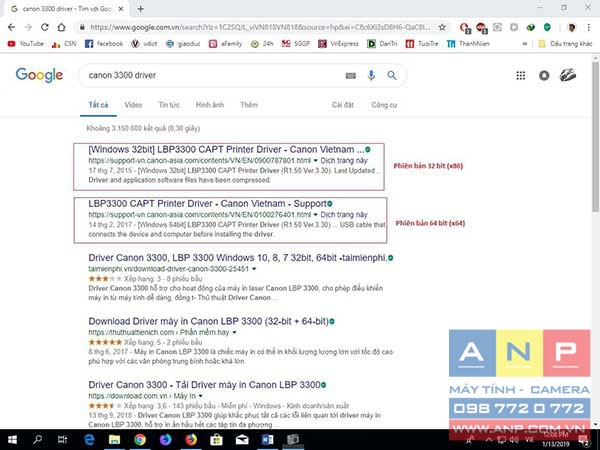This screenshot has width=600, height=450.
Task: Go back with the browser back arrow
Action: click(x=11, y=27)
